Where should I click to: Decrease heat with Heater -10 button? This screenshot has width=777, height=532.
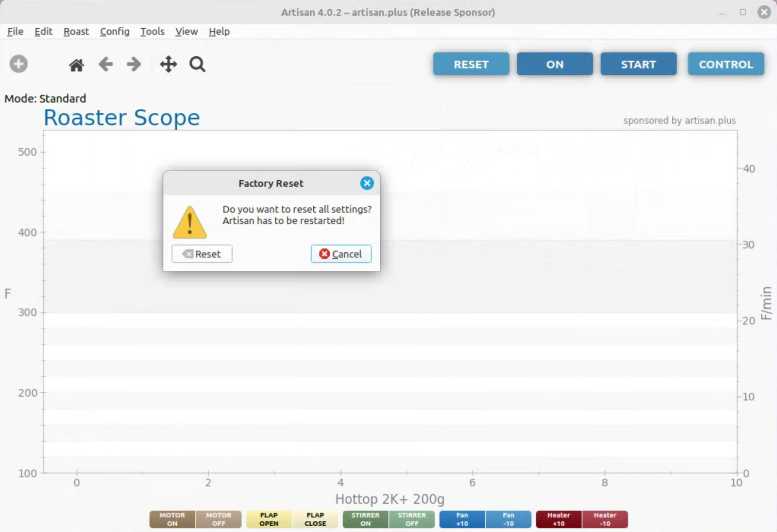[605, 519]
